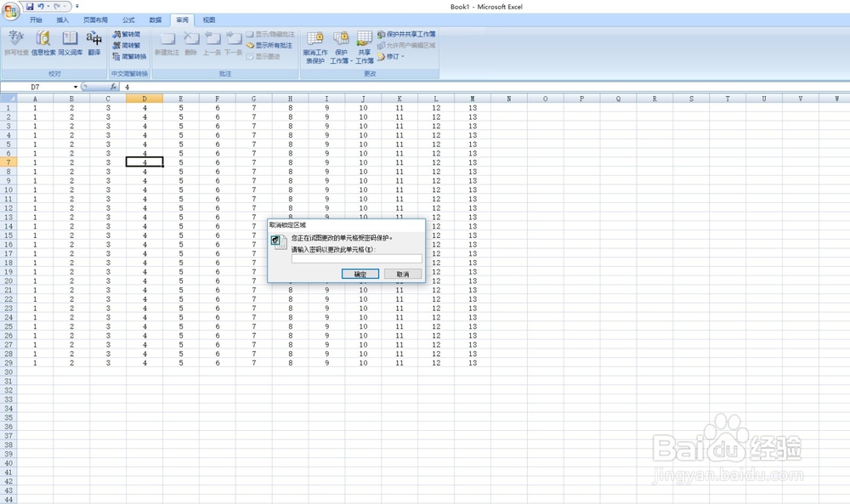
Task: Save the workbook from quick access toolbar
Action: point(30,7)
